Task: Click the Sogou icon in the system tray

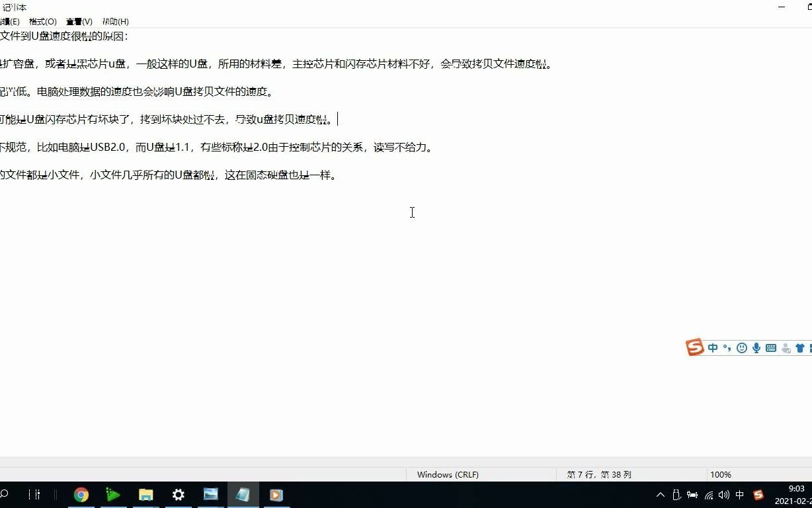Action: pos(758,495)
